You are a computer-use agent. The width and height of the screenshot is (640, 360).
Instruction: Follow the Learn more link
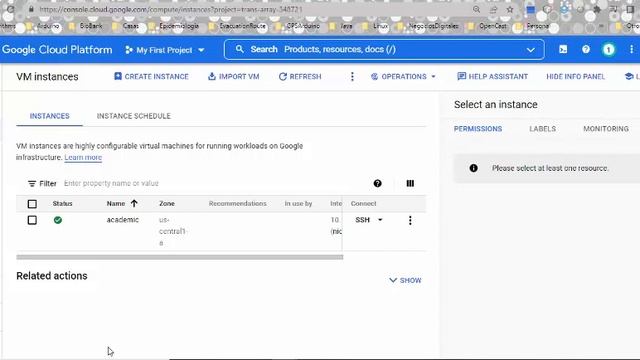(83, 158)
